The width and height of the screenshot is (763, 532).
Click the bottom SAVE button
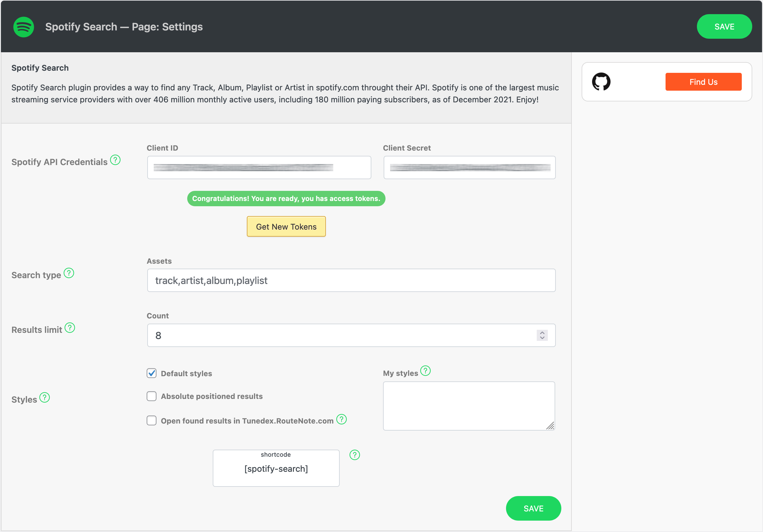click(x=533, y=508)
